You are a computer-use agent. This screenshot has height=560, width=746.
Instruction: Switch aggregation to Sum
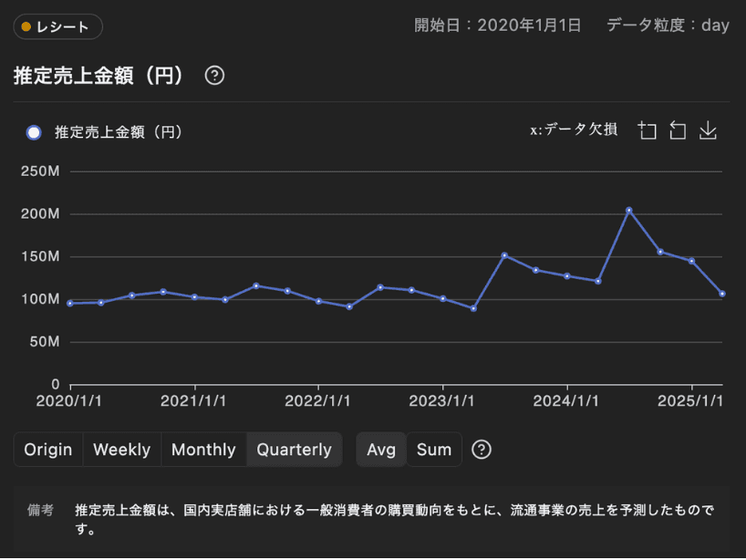434,450
